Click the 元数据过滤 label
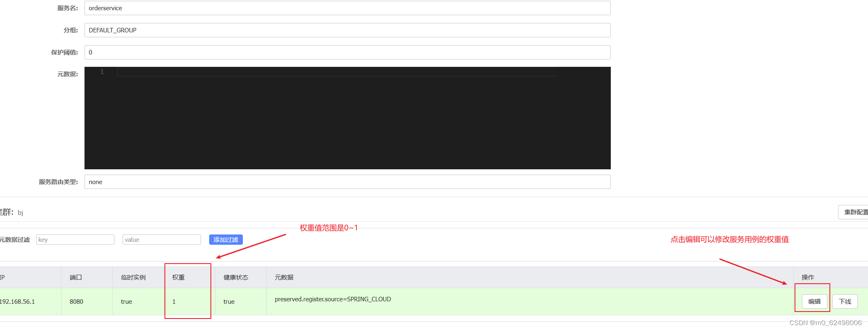868x330 pixels. tap(15, 240)
